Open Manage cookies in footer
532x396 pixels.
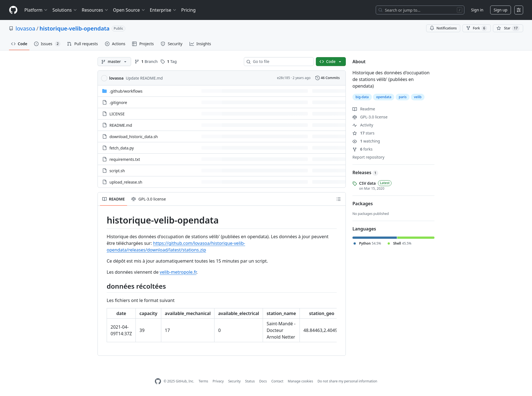click(x=300, y=381)
